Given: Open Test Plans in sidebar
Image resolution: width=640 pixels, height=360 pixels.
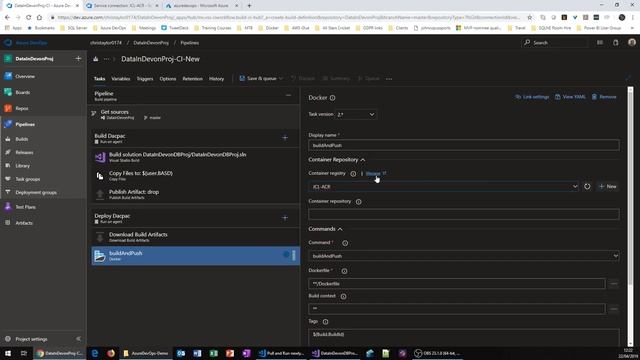Looking at the screenshot, I should tap(25, 207).
